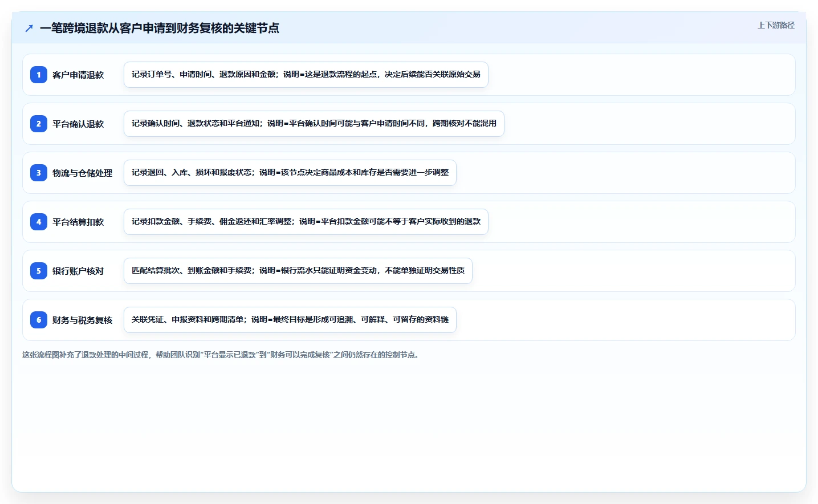Viewport: 818px width, 504px height.
Task: Click step number 4 badge
Action: [x=39, y=222]
